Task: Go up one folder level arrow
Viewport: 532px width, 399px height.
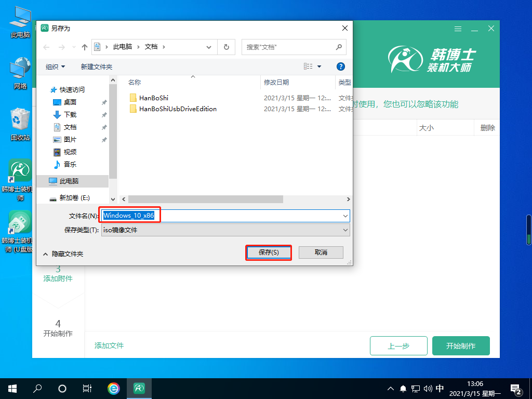Action: pyautogui.click(x=85, y=47)
